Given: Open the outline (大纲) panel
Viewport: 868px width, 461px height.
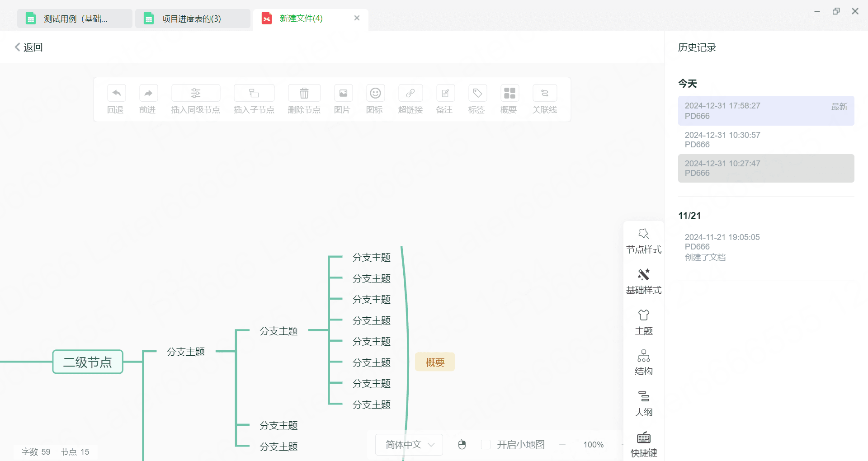Looking at the screenshot, I should 644,404.
